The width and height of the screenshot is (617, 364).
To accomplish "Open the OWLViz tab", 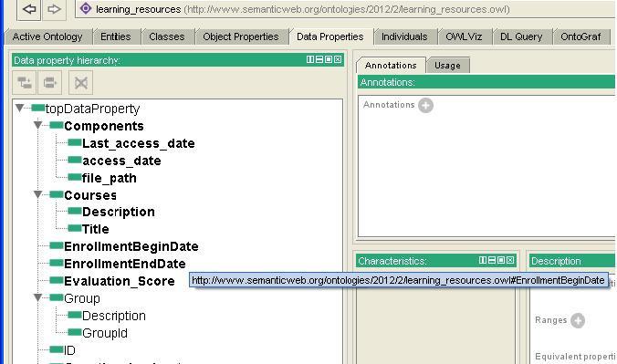I will pos(464,36).
